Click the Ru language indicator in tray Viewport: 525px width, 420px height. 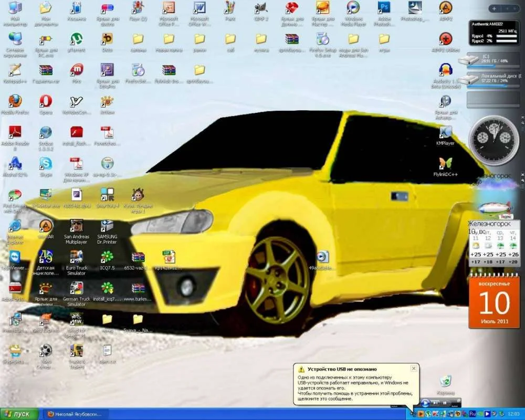pyautogui.click(x=473, y=414)
